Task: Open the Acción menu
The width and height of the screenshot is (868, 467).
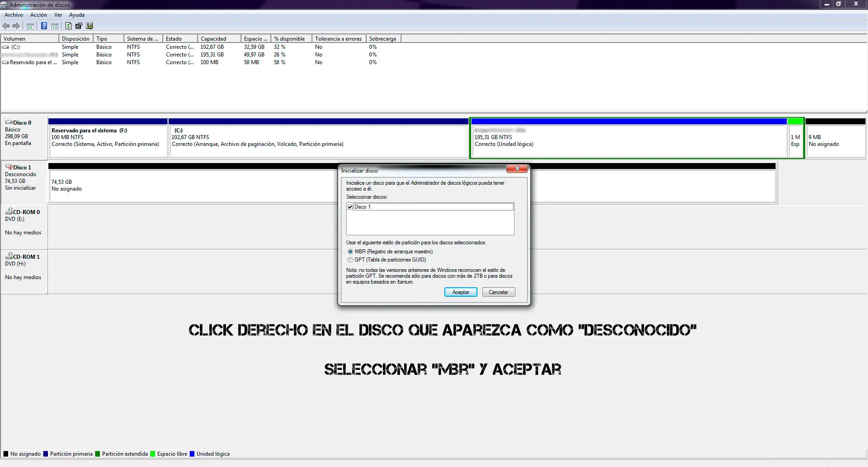Action: tap(38, 15)
